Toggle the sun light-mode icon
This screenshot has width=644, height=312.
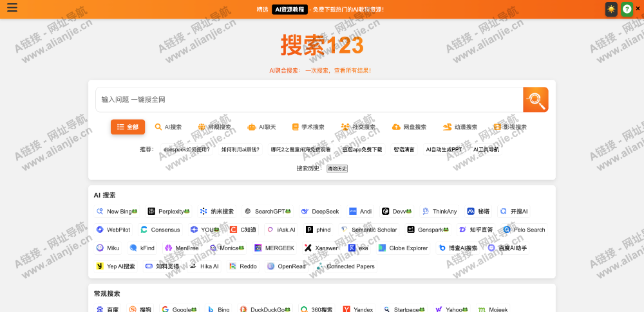pos(611,9)
